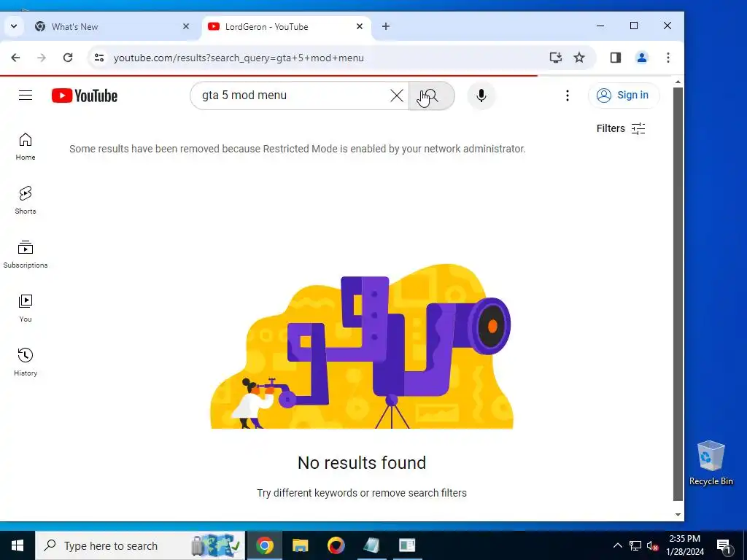Open File Explorer from the taskbar
Viewport: 747px width, 560px height.
[x=300, y=545]
